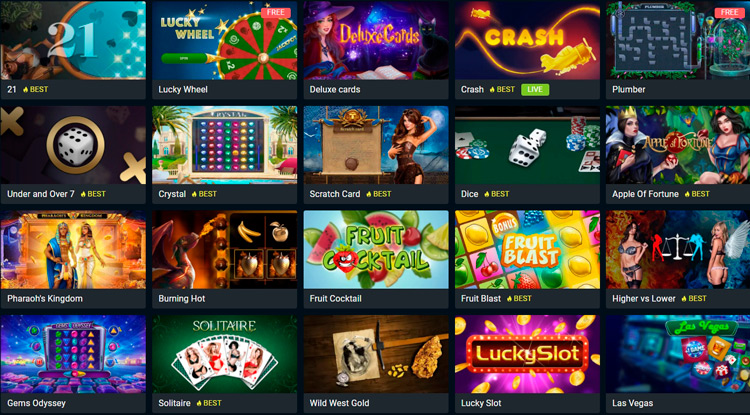This screenshot has width=750, height=415.
Task: Click the LIVE badge on Crash
Action: 535,89
